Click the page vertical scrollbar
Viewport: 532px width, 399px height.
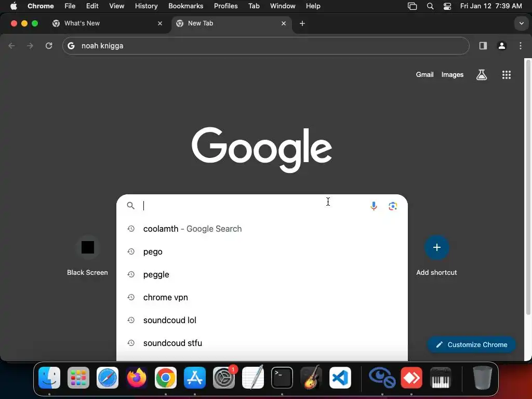click(x=528, y=188)
